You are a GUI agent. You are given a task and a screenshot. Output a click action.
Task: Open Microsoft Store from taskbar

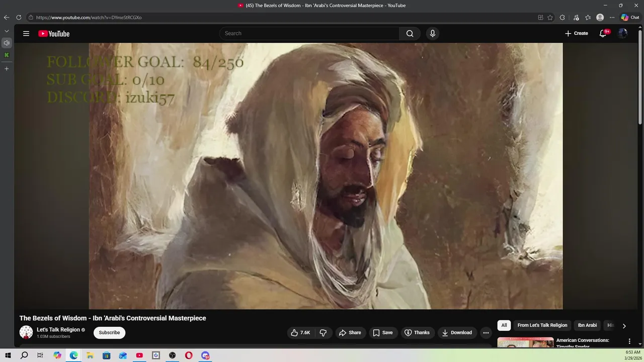pyautogui.click(x=107, y=355)
